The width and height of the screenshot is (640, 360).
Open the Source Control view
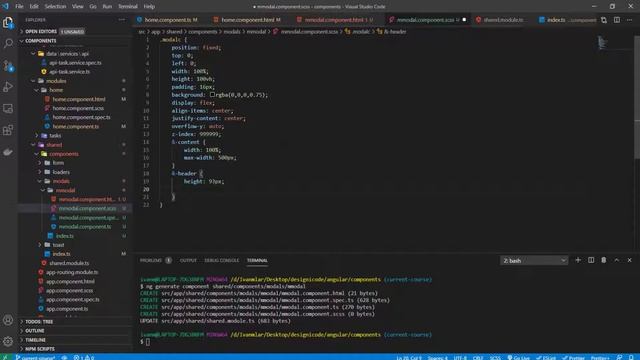point(8,65)
